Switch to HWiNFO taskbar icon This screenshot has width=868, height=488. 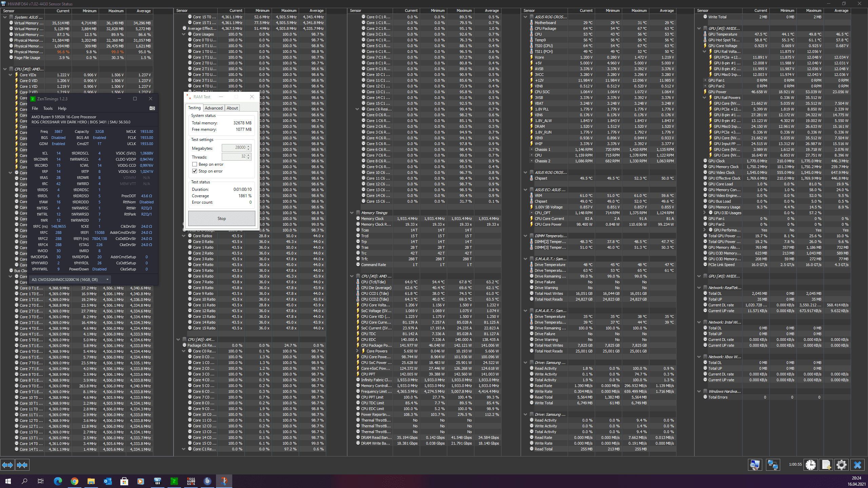[x=157, y=481]
